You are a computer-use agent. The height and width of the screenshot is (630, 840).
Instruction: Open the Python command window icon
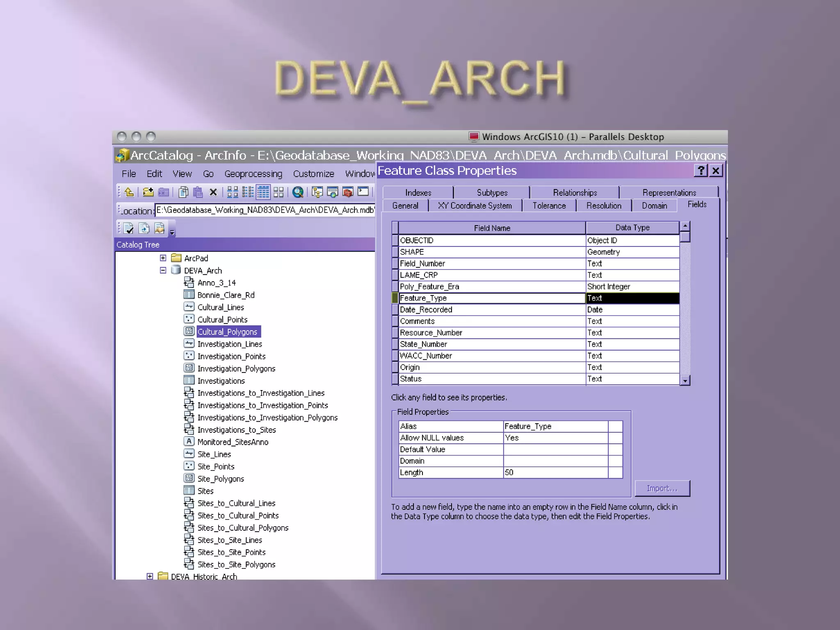(x=363, y=191)
